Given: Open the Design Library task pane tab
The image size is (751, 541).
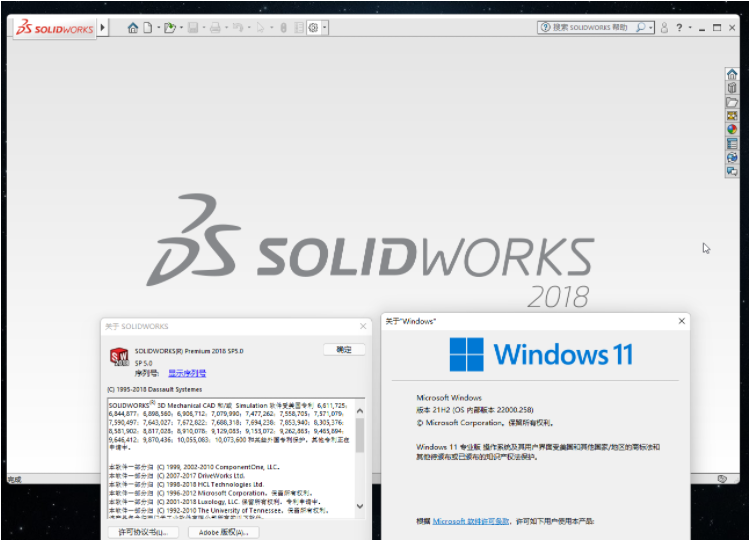Looking at the screenshot, I should click(732, 88).
